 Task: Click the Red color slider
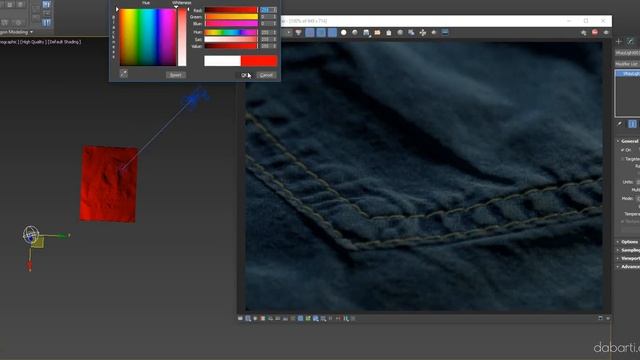tap(231, 10)
